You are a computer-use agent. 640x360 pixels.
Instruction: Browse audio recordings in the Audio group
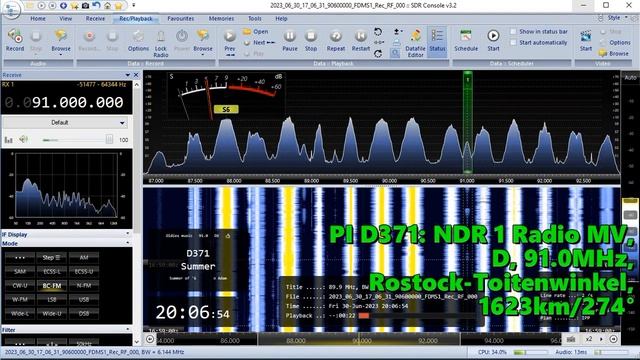pyautogui.click(x=61, y=41)
